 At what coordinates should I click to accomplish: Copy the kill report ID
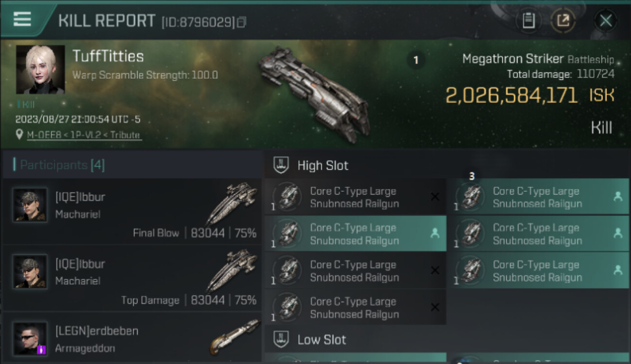click(241, 22)
